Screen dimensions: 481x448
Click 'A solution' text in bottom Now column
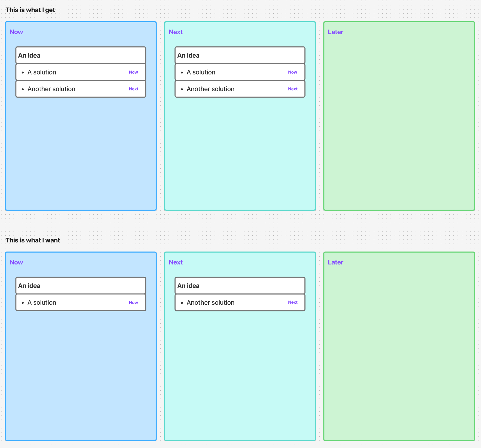point(42,302)
